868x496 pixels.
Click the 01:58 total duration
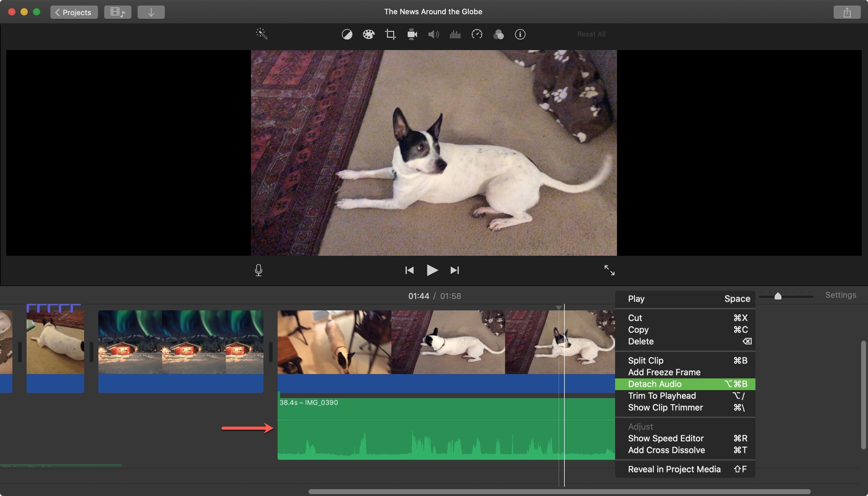click(451, 296)
